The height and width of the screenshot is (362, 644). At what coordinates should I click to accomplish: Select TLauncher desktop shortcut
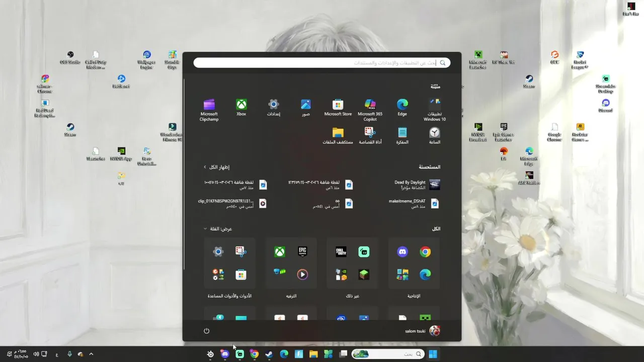[96, 154]
